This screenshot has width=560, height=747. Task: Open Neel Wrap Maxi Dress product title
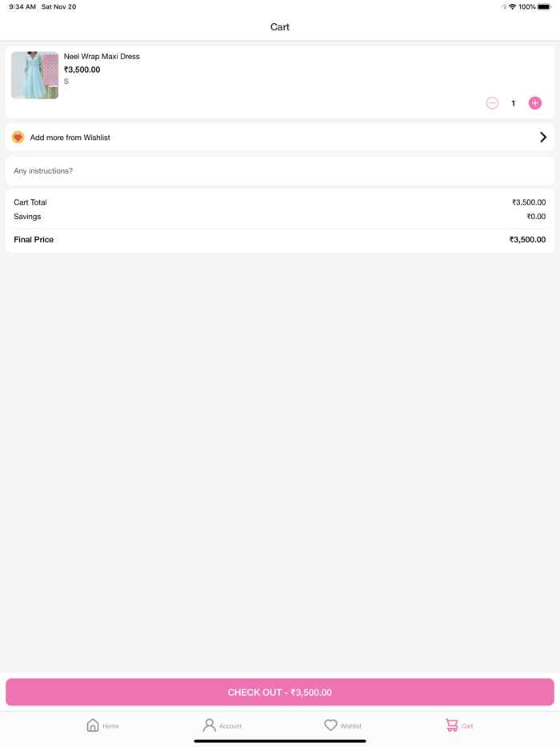102,57
